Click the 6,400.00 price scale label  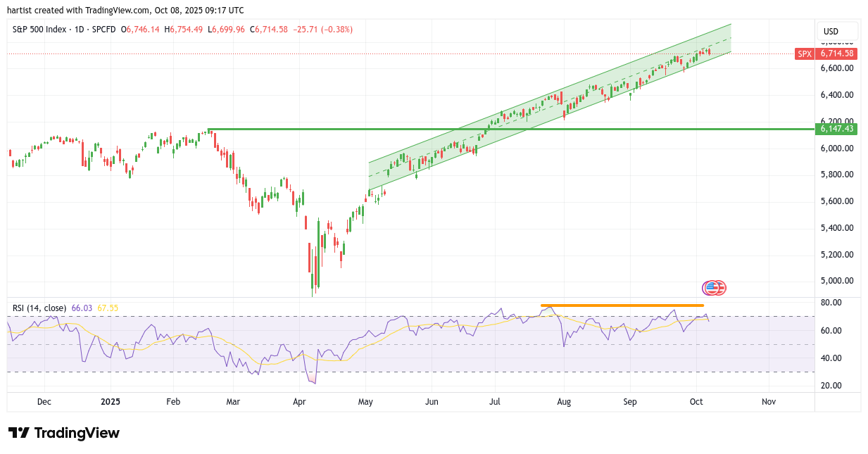[836, 95]
